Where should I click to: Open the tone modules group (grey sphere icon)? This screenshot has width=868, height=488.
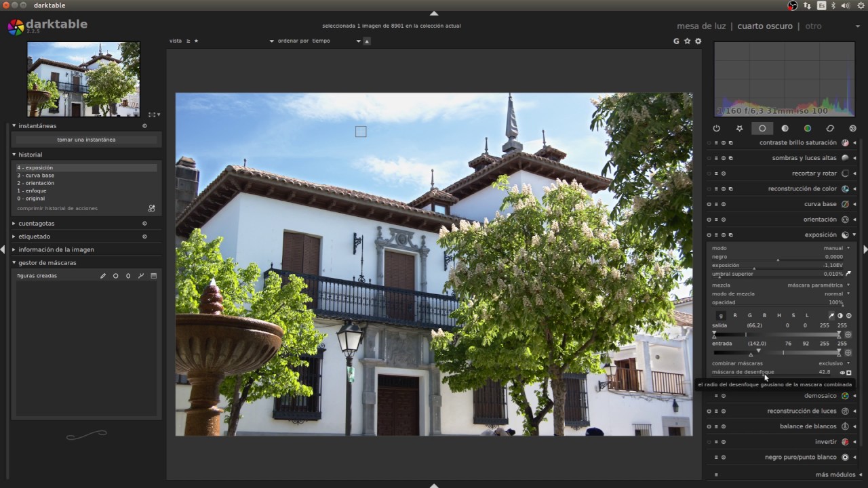tap(785, 128)
